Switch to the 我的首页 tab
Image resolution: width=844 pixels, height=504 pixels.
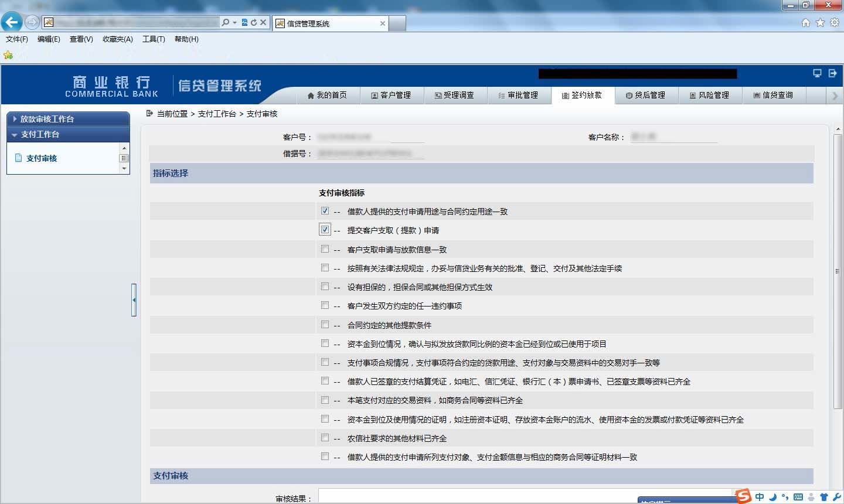point(327,95)
